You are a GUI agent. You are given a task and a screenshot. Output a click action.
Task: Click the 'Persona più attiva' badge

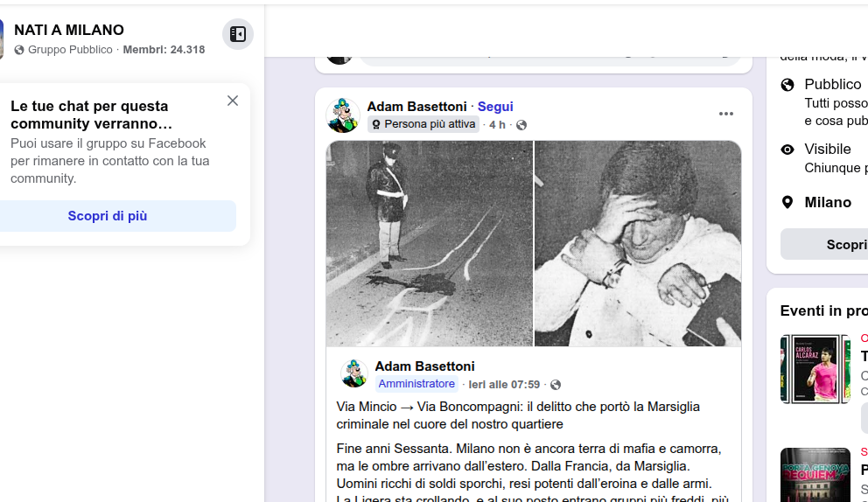click(423, 124)
